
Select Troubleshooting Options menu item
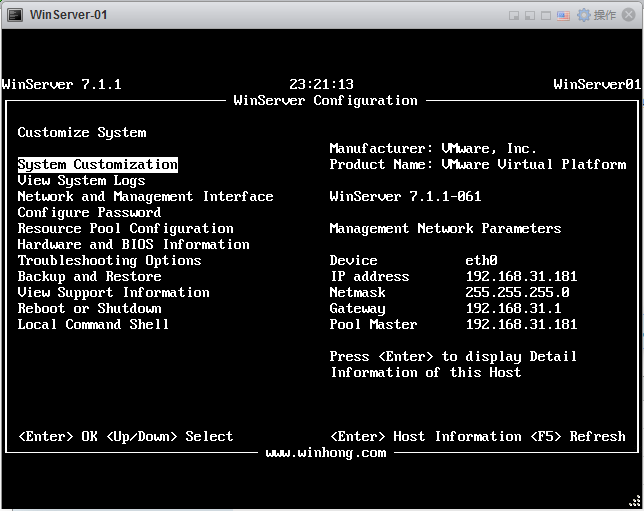click(x=109, y=260)
